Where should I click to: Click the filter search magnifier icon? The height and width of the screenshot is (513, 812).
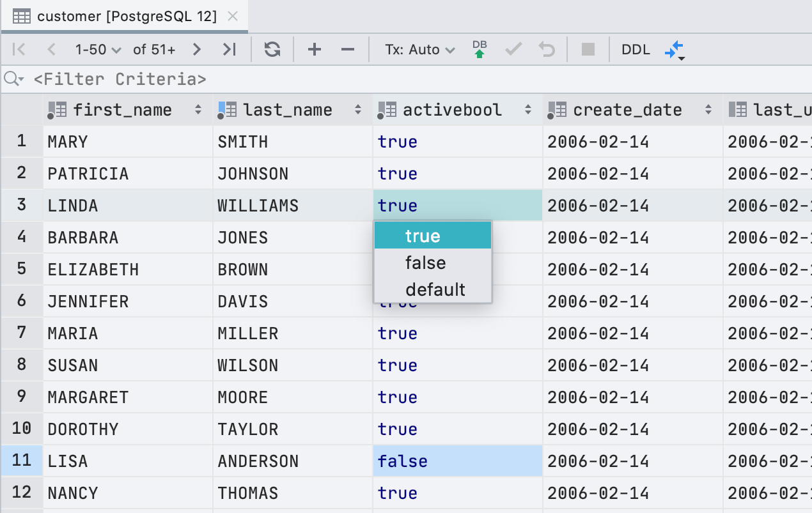pyautogui.click(x=13, y=79)
